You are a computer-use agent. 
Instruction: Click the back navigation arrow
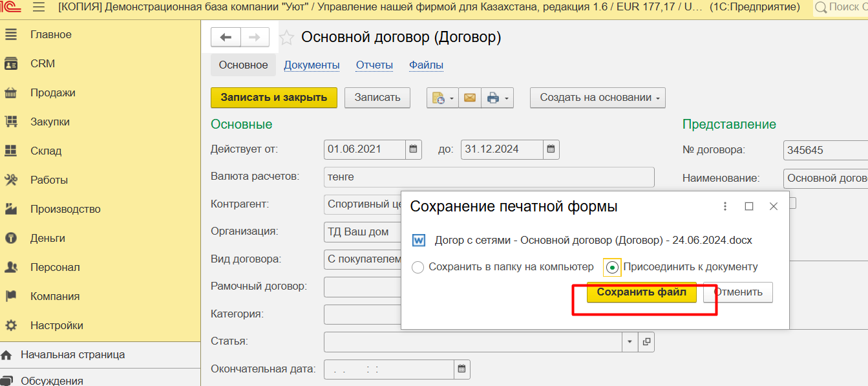click(226, 38)
